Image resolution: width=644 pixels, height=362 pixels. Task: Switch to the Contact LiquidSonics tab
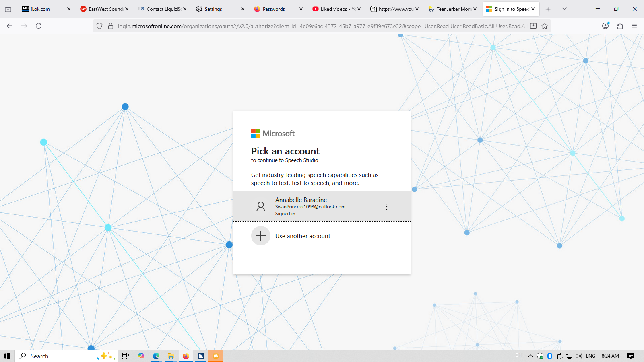click(x=162, y=9)
